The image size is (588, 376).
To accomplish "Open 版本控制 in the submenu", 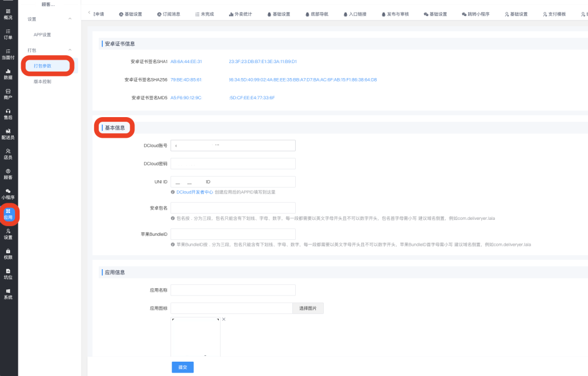I will (42, 82).
